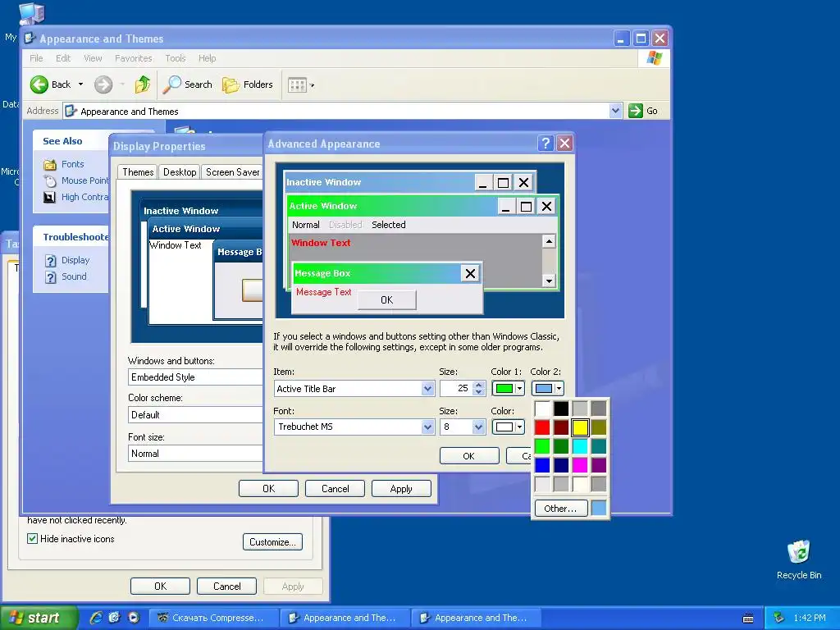Open the Color 2 blue dropdown

pos(547,388)
